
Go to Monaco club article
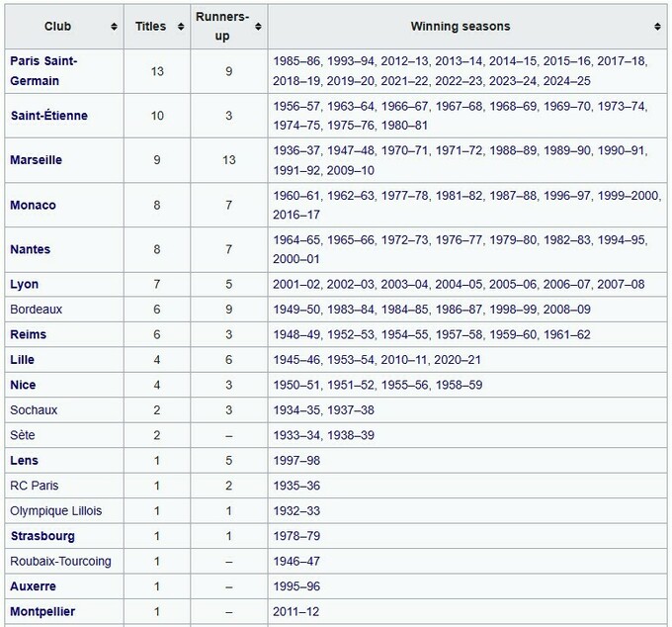point(33,205)
